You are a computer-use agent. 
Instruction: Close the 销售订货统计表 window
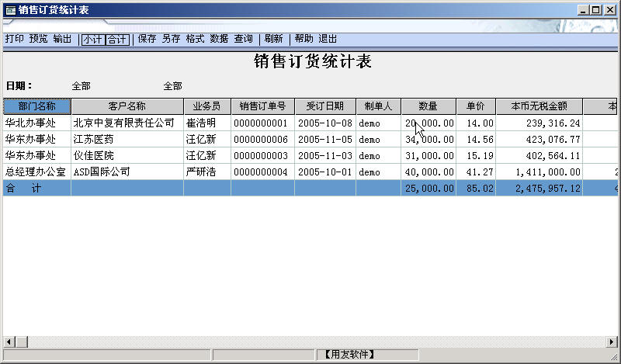pyautogui.click(x=610, y=10)
